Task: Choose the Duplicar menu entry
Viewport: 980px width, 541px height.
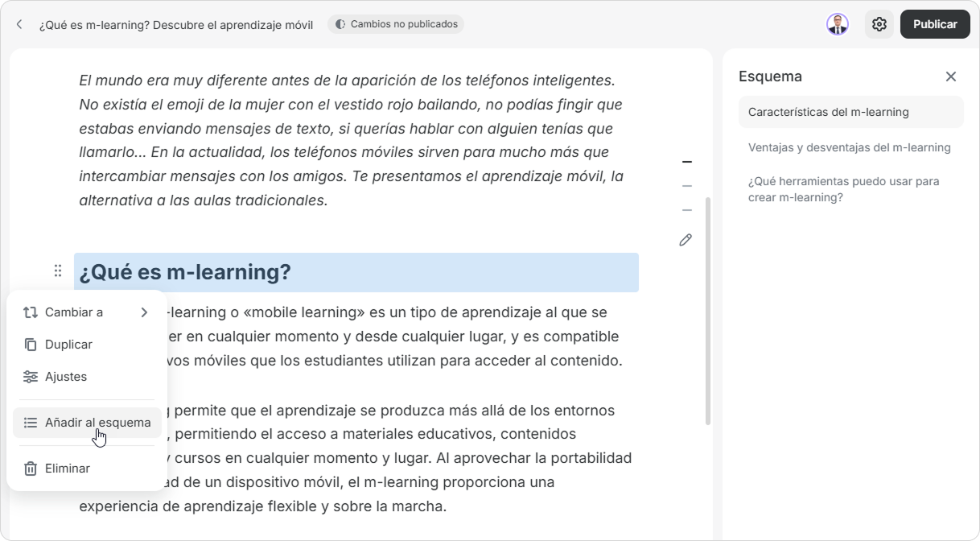Action: pyautogui.click(x=68, y=345)
